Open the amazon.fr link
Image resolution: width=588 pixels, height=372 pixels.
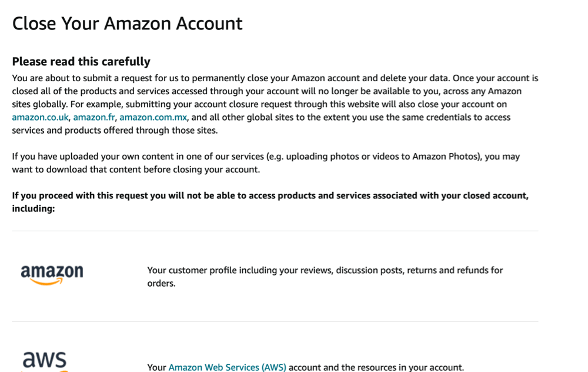(94, 117)
